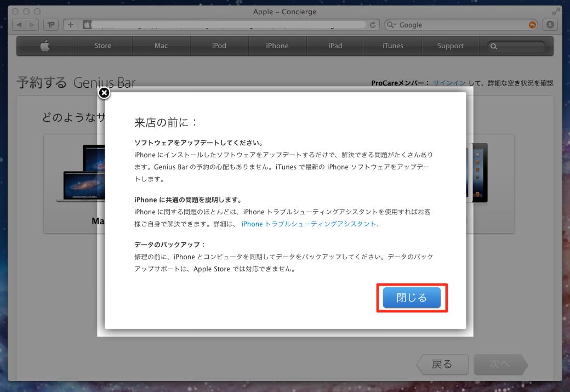
Task: Go forward with the browser forward arrow
Action: coord(32,25)
